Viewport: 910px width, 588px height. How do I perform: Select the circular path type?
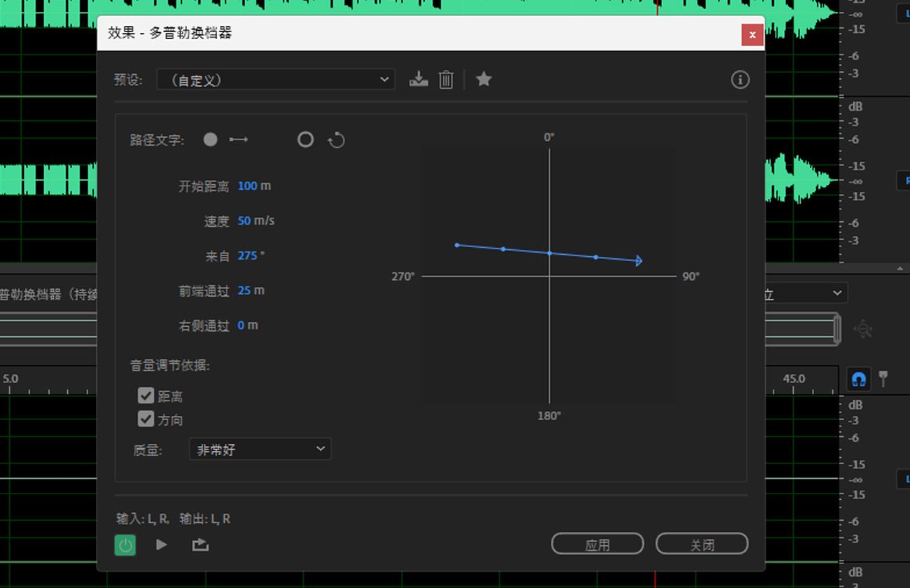coord(305,139)
